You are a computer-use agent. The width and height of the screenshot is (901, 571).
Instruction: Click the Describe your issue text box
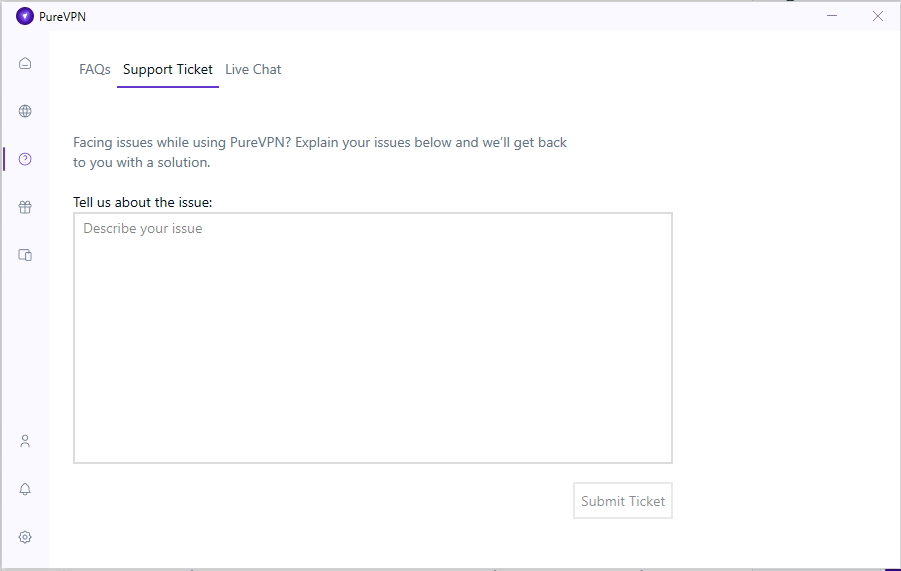coord(373,338)
